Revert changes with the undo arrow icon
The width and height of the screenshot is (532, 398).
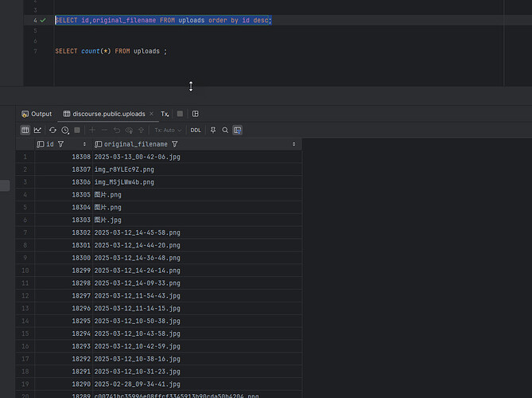click(x=117, y=130)
